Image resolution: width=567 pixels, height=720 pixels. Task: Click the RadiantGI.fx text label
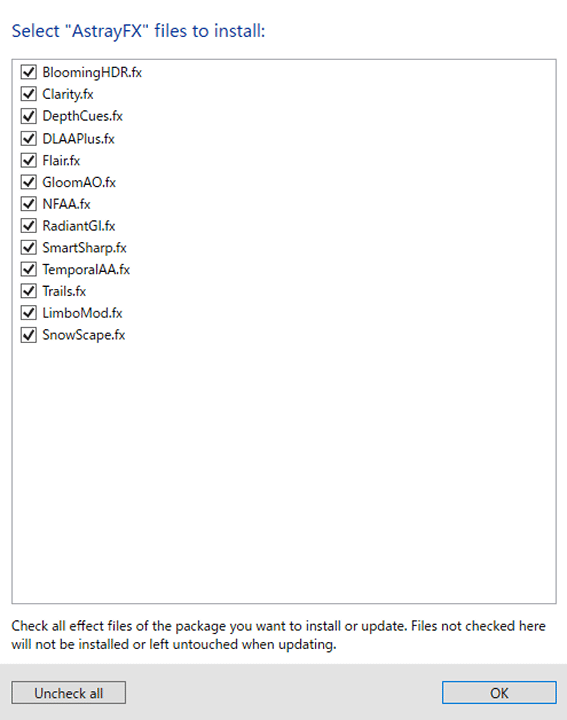coord(79,226)
